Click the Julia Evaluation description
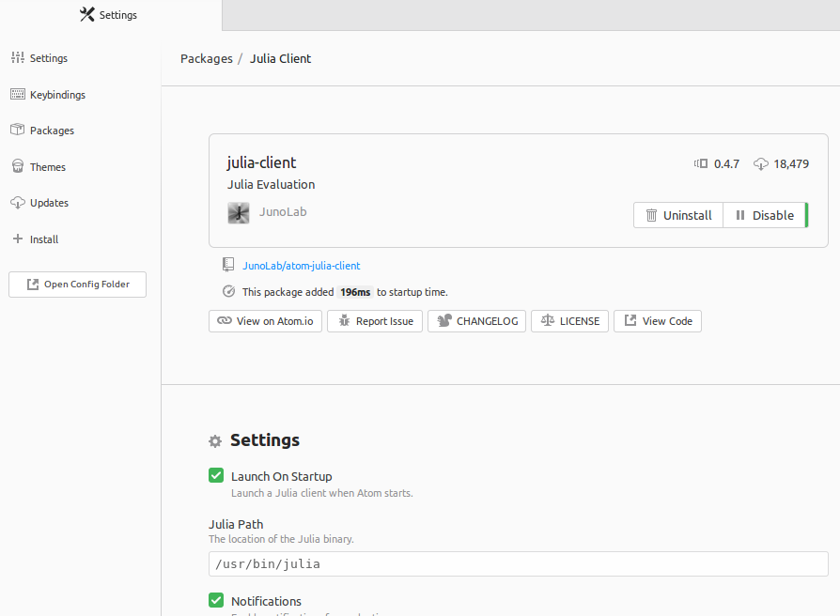The width and height of the screenshot is (840, 616). point(271,184)
